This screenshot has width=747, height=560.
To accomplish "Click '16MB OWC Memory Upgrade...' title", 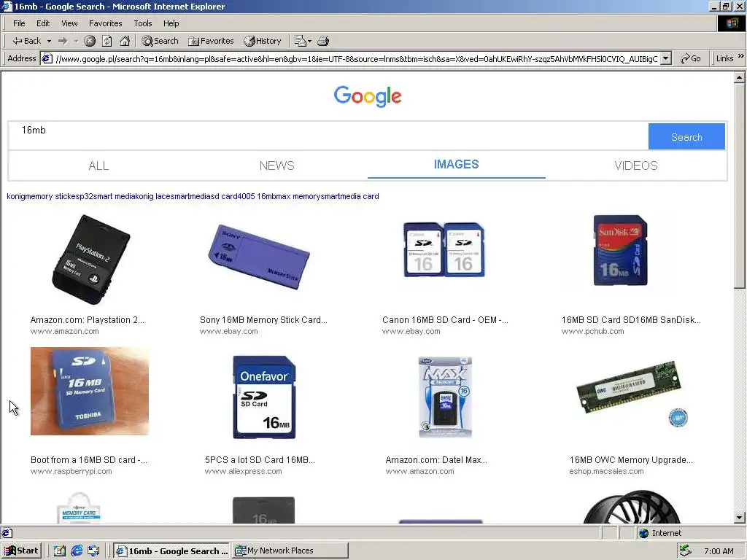I will click(631, 460).
